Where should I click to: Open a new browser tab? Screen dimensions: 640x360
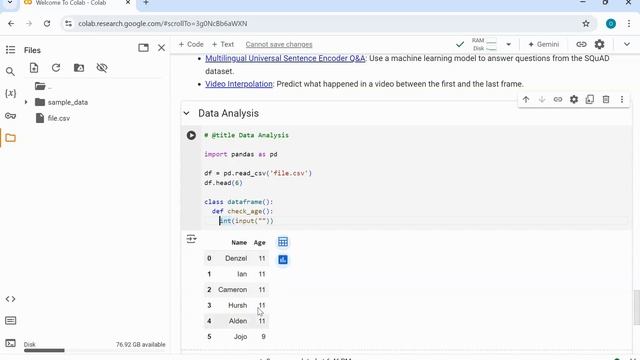pyautogui.click(x=146, y=3)
